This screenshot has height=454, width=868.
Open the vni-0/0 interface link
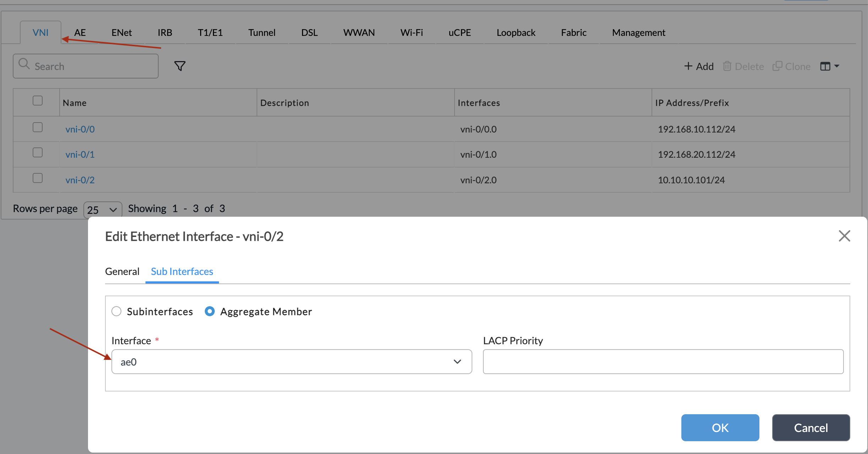point(80,129)
